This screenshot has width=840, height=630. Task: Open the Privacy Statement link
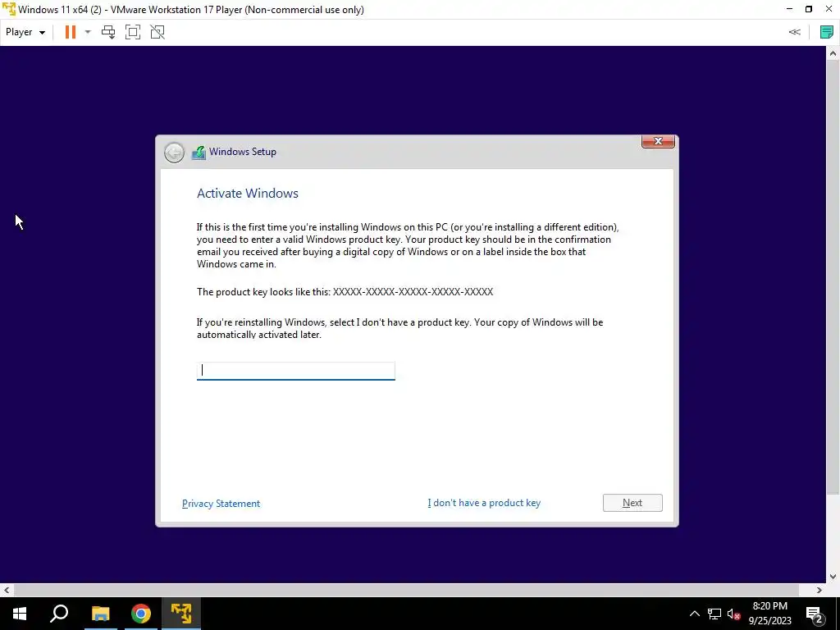point(221,504)
